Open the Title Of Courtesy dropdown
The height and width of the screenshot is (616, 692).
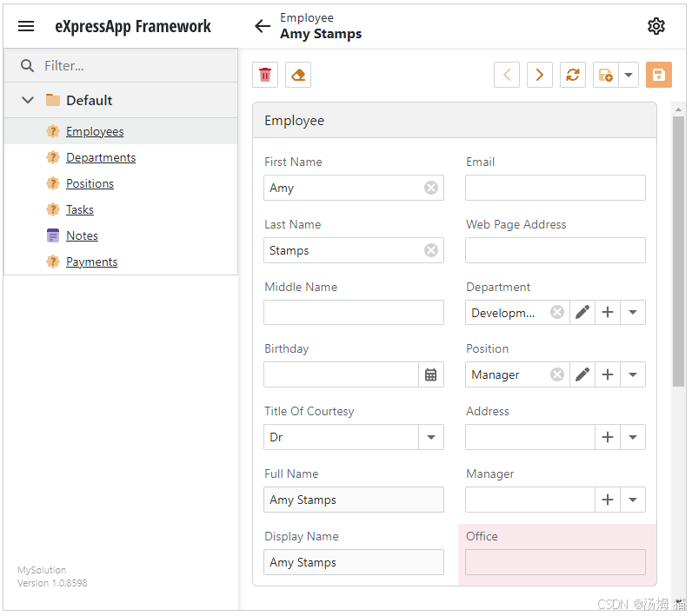click(431, 437)
